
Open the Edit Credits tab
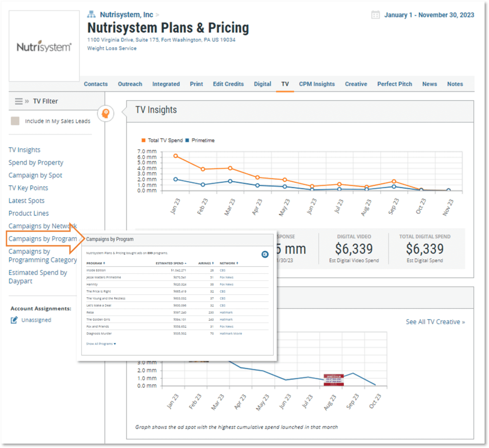coord(228,84)
